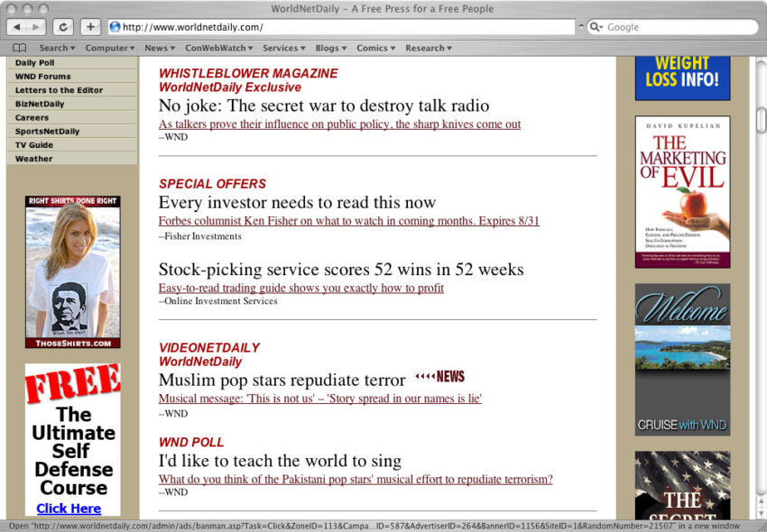Open Careers in the sidebar
Viewport: 767px width, 532px height.
pyautogui.click(x=72, y=117)
